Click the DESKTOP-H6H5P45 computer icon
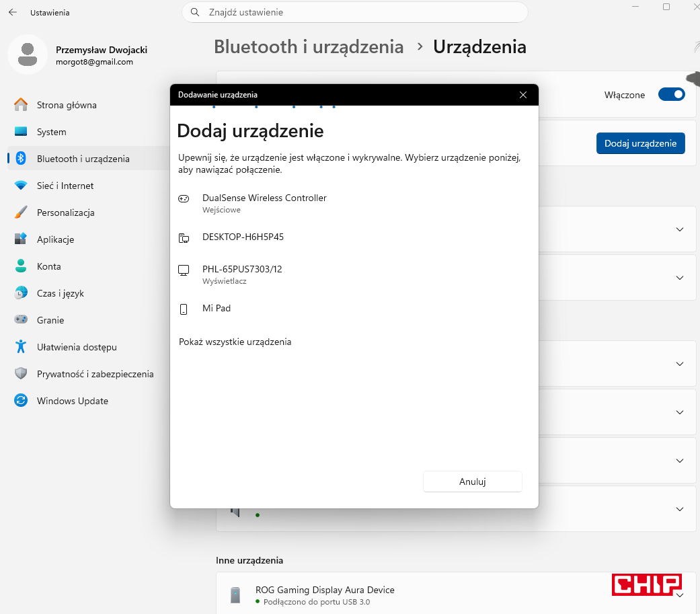 click(x=184, y=238)
